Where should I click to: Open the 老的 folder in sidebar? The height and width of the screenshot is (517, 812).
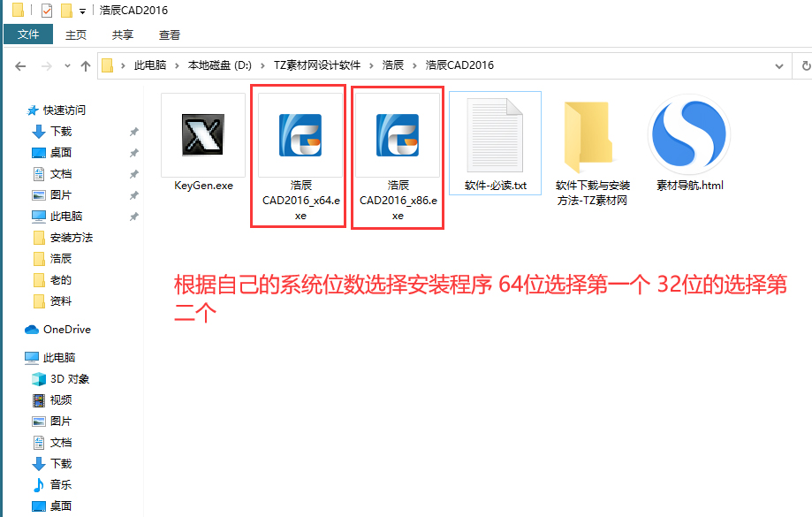coord(61,280)
